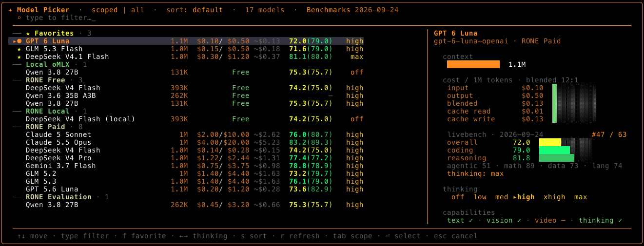The width and height of the screenshot is (644, 246).
Task: Collapse the RONE Paid group
Action: pos(48,127)
